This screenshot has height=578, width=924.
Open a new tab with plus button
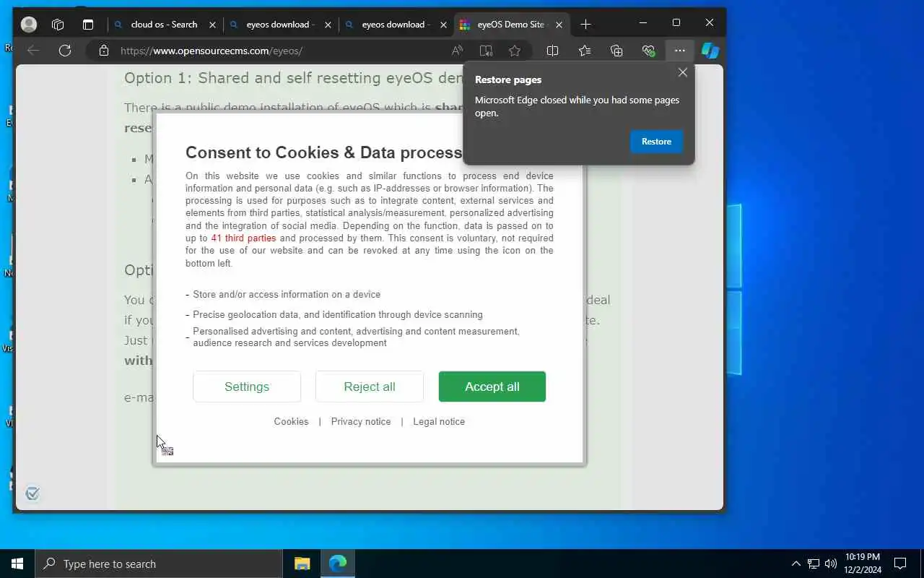point(585,24)
